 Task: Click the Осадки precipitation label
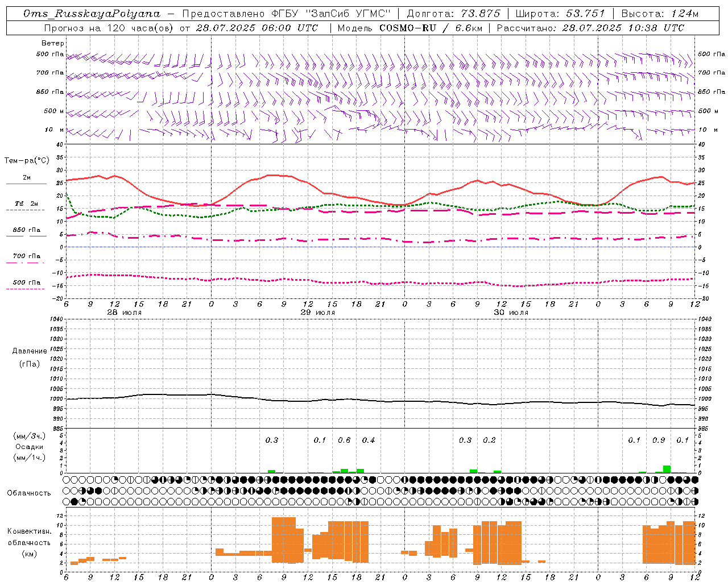coord(29,447)
